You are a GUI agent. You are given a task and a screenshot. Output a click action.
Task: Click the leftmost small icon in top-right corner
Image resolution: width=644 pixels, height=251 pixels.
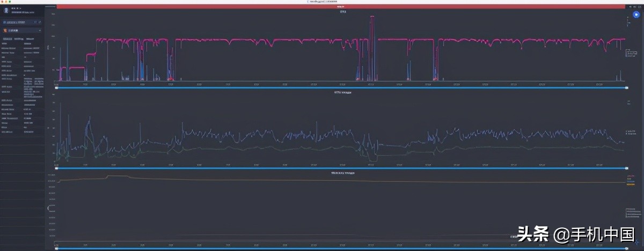(x=630, y=6)
